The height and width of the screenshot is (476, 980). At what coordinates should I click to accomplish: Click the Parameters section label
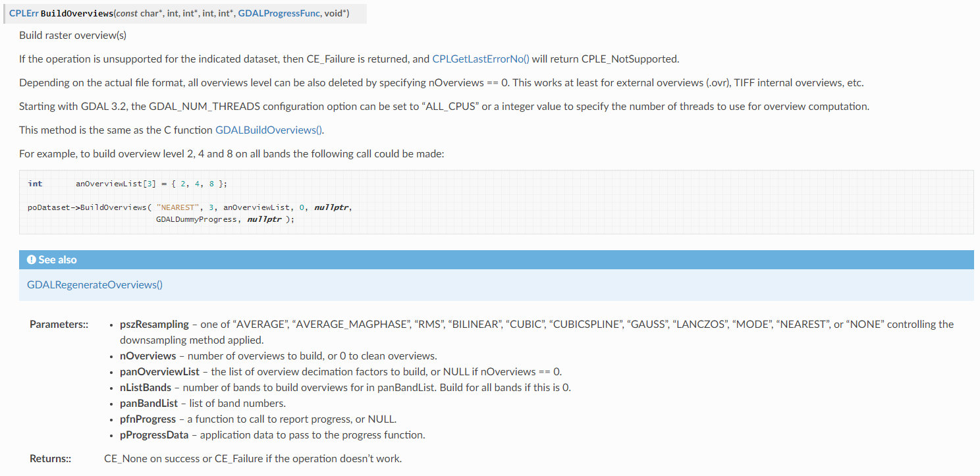pos(59,325)
